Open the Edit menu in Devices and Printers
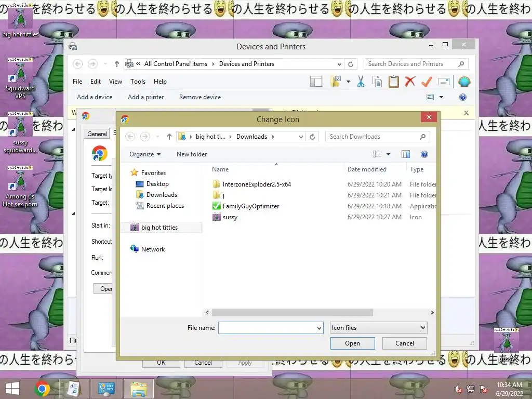Screen dimensions: 532x399 [96, 82]
